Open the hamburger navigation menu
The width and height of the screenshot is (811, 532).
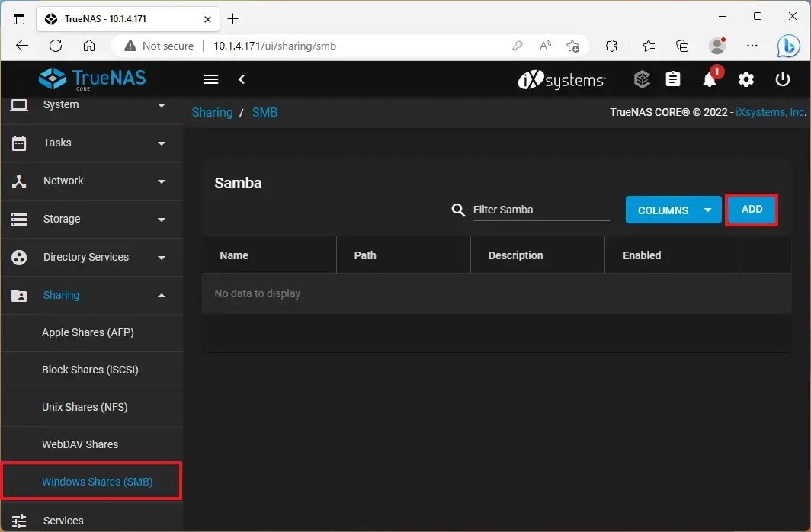click(x=210, y=79)
